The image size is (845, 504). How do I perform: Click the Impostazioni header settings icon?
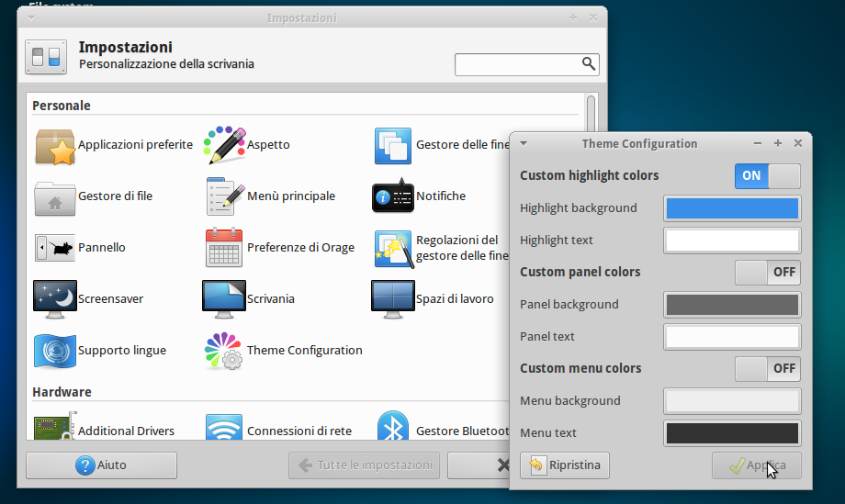[46, 57]
